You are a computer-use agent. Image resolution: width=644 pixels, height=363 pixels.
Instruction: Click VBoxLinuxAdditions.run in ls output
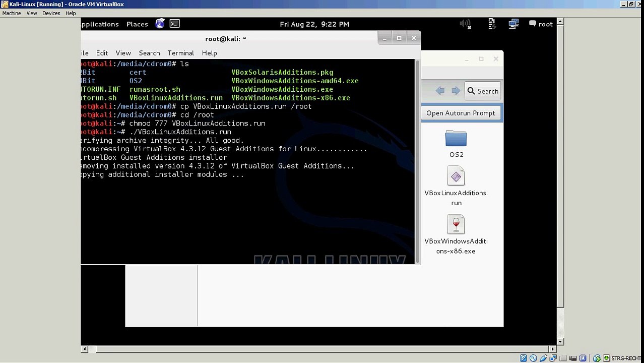click(176, 98)
